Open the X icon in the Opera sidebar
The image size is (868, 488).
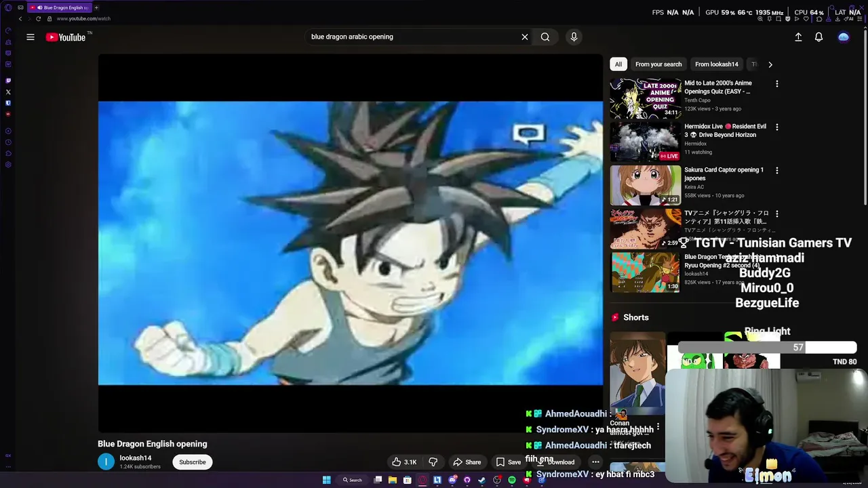click(x=8, y=92)
